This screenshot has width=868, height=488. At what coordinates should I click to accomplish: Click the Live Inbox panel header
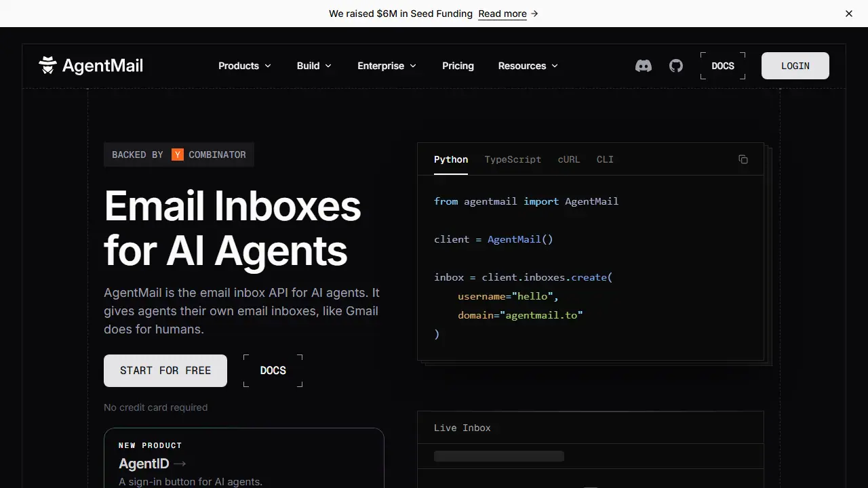point(591,428)
